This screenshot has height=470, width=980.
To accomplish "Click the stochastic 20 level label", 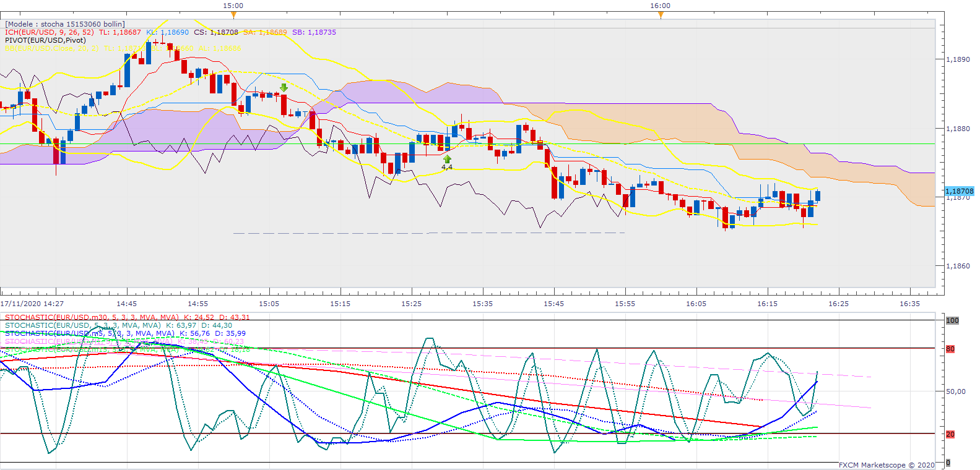I will [x=950, y=435].
